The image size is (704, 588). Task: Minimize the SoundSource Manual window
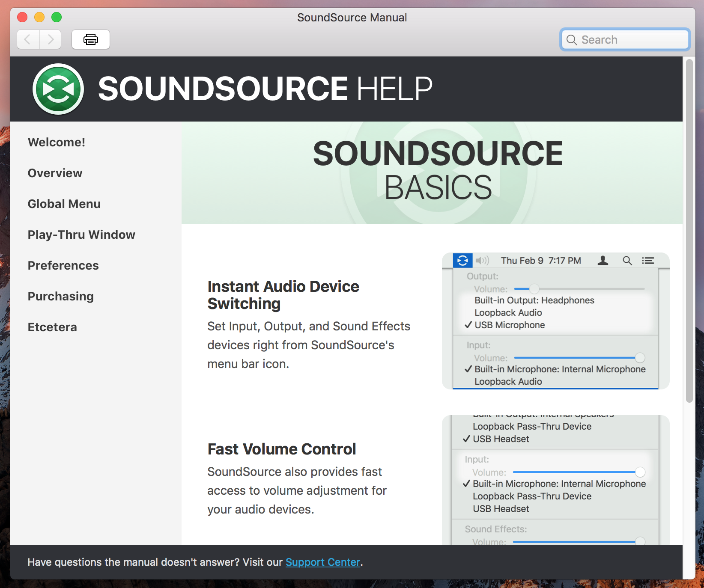click(x=39, y=17)
